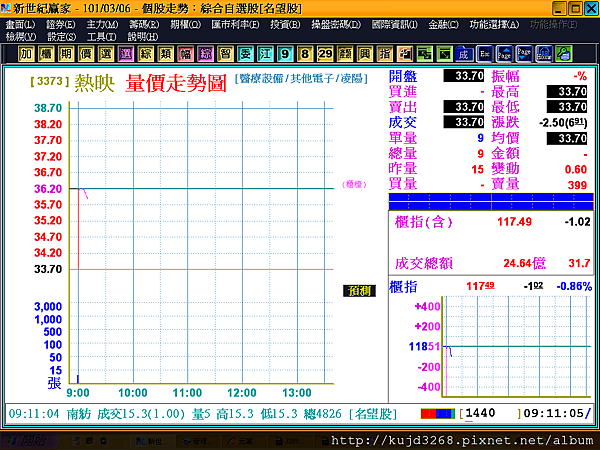The height and width of the screenshot is (450, 600).
Task: Click the 額 toolbar icon
Action: pos(345,54)
